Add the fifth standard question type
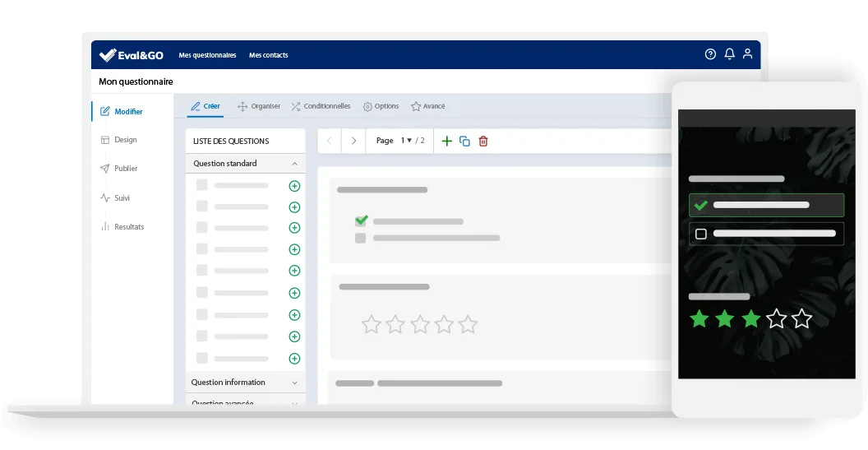Screen dimensions: 868x450 294,271
